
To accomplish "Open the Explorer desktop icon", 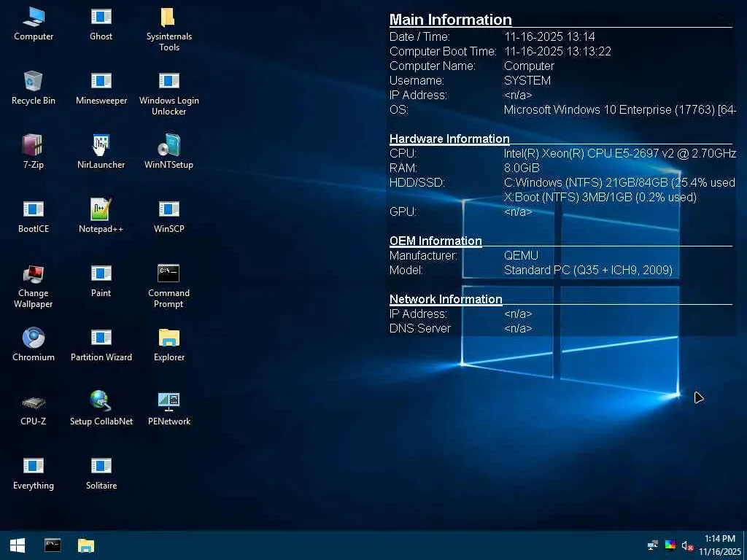I will (169, 345).
